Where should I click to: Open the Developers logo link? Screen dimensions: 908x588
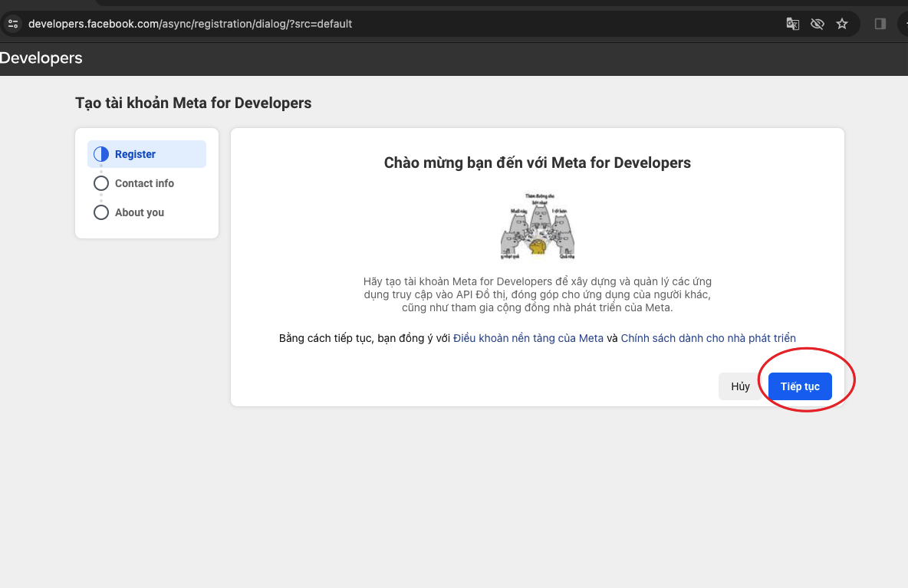click(x=41, y=57)
